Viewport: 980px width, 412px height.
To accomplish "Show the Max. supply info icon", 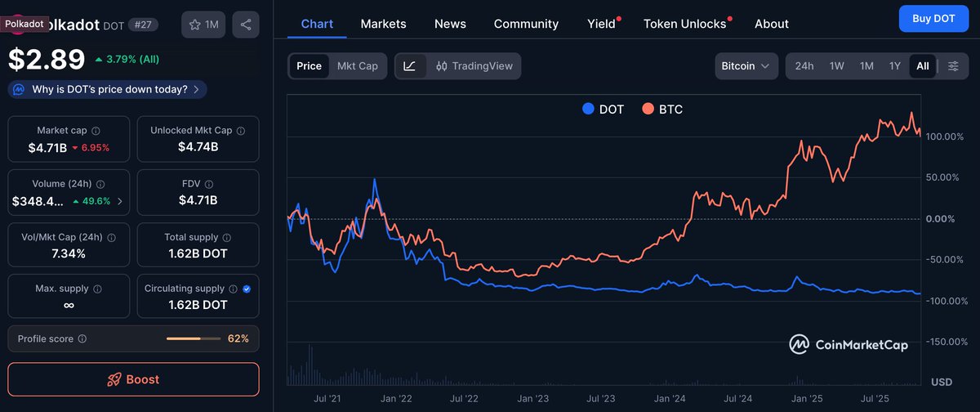I will pos(96,289).
